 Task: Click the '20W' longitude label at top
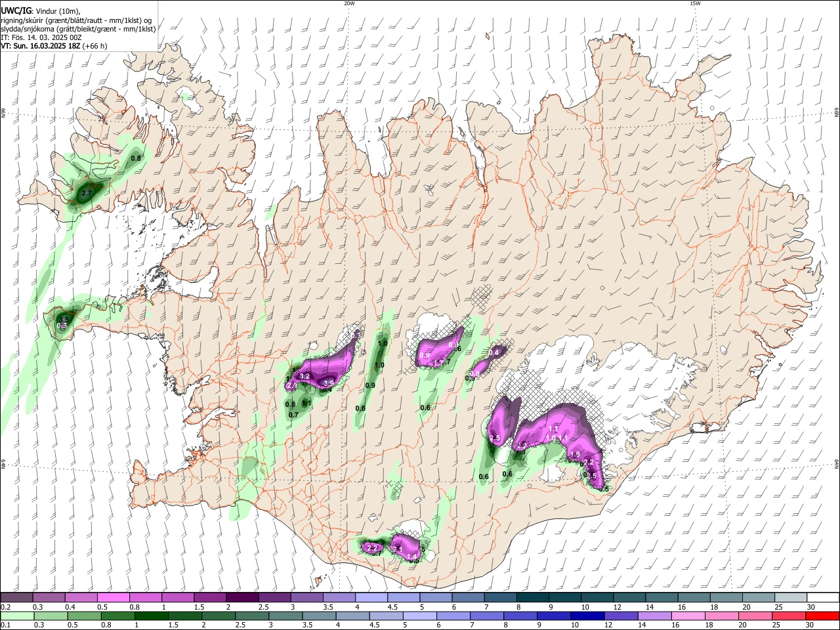click(x=349, y=3)
